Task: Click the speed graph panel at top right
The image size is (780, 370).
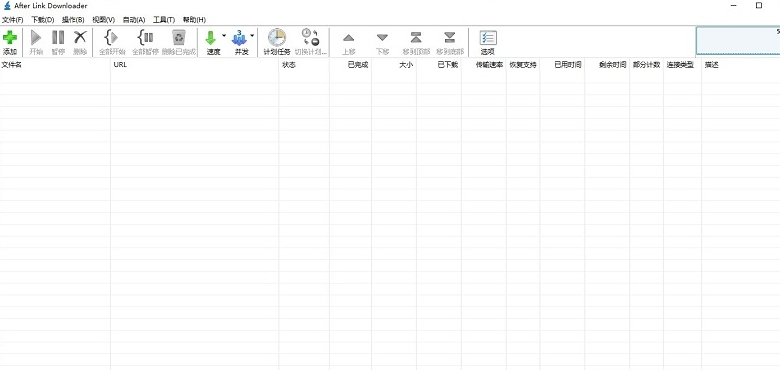Action: pyautogui.click(x=738, y=41)
